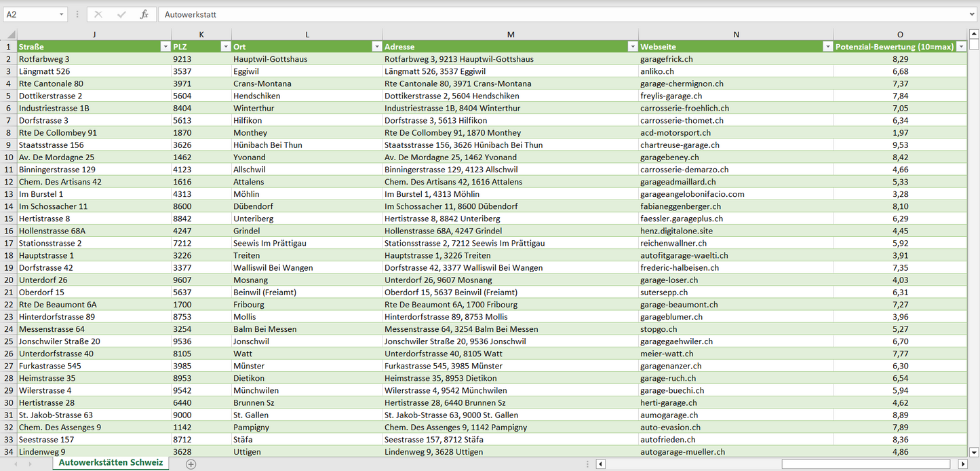Click the horizontal scrollbar right arrow

tap(962, 464)
